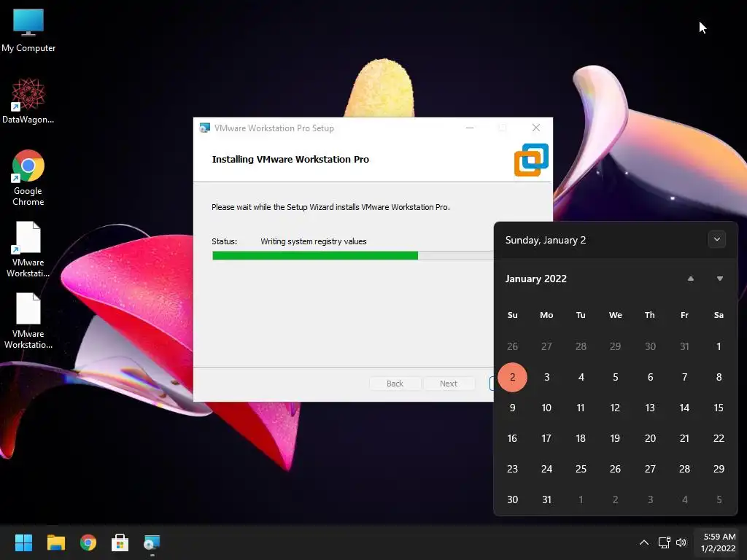The height and width of the screenshot is (560, 747).
Task: Show hidden system tray icons
Action: point(643,542)
